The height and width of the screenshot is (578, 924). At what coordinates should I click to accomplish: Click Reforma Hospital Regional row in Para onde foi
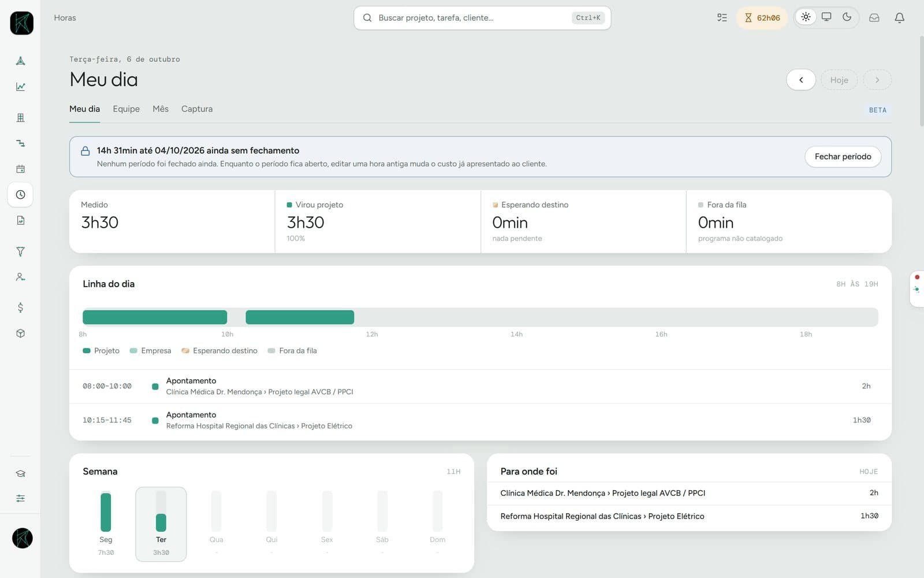click(689, 516)
